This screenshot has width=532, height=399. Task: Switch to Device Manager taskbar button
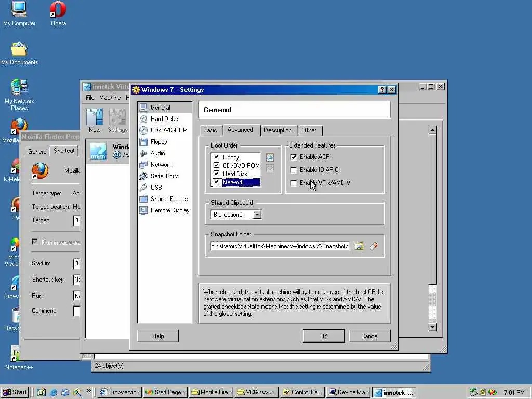point(349,392)
